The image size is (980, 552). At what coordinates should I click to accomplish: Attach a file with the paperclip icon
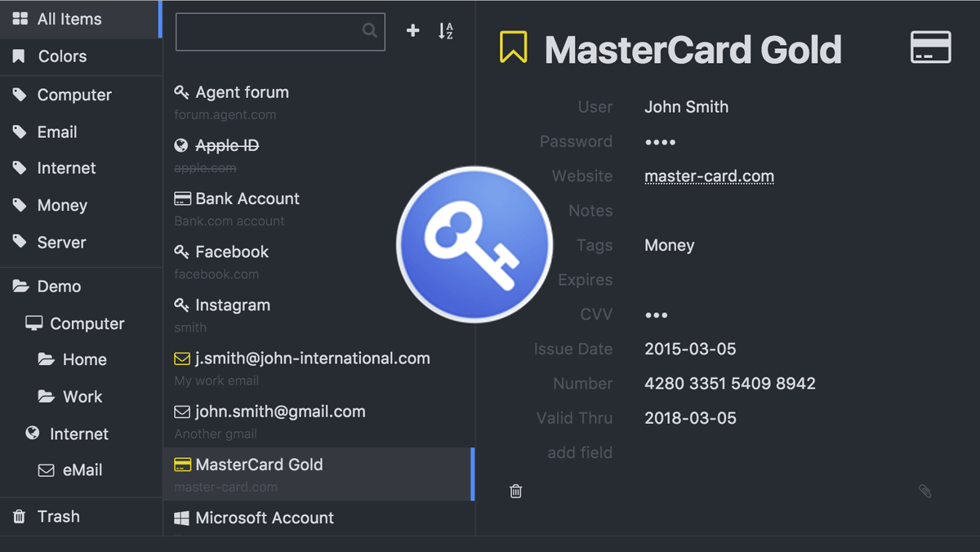coord(924,491)
